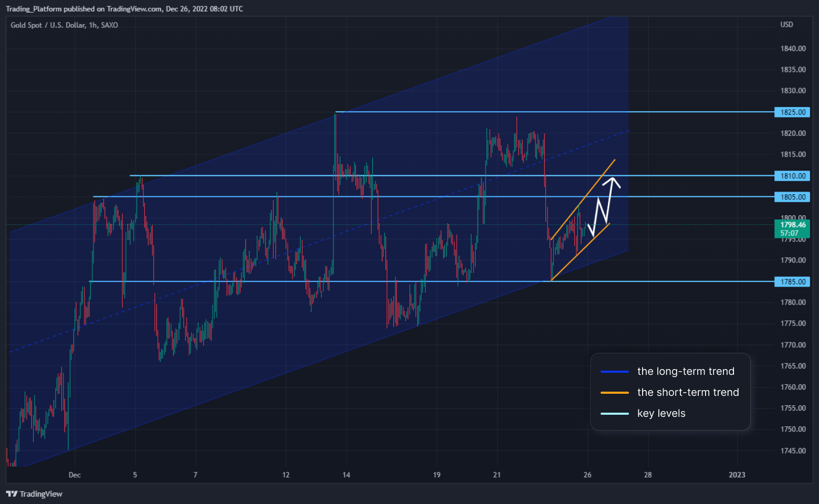
Task: Click the TradingView logo icon
Action: coord(12,493)
